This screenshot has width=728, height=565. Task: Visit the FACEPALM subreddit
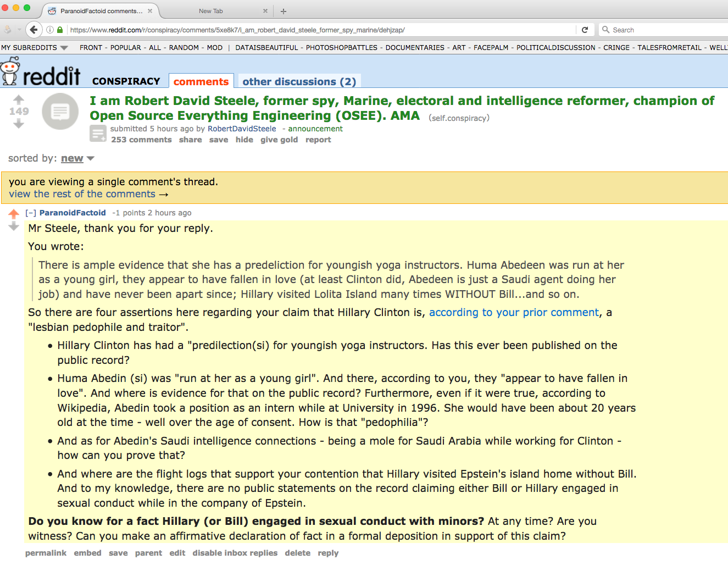(491, 48)
